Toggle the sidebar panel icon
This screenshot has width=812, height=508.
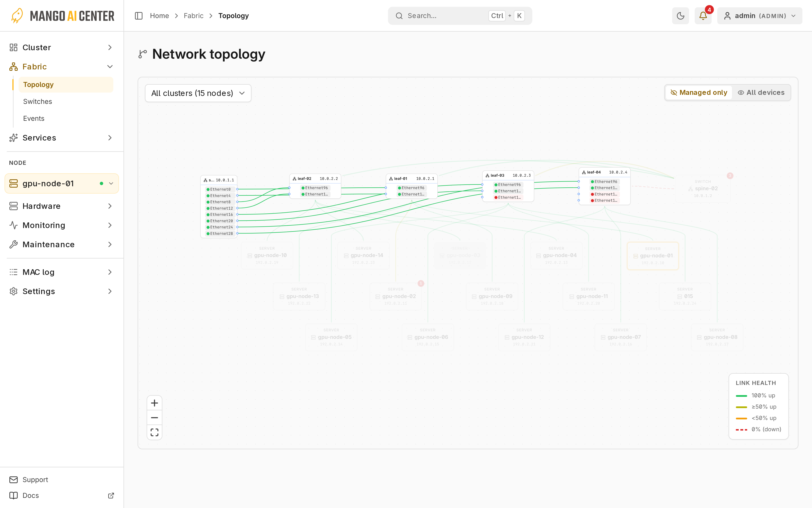[139, 16]
